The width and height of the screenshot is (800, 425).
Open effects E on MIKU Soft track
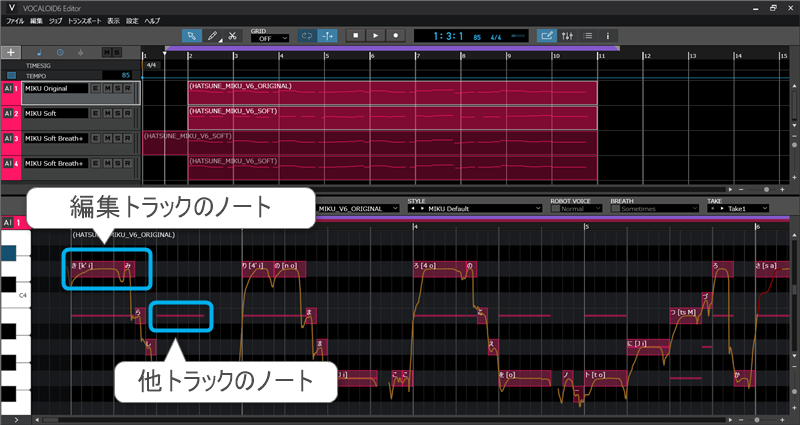pos(96,113)
